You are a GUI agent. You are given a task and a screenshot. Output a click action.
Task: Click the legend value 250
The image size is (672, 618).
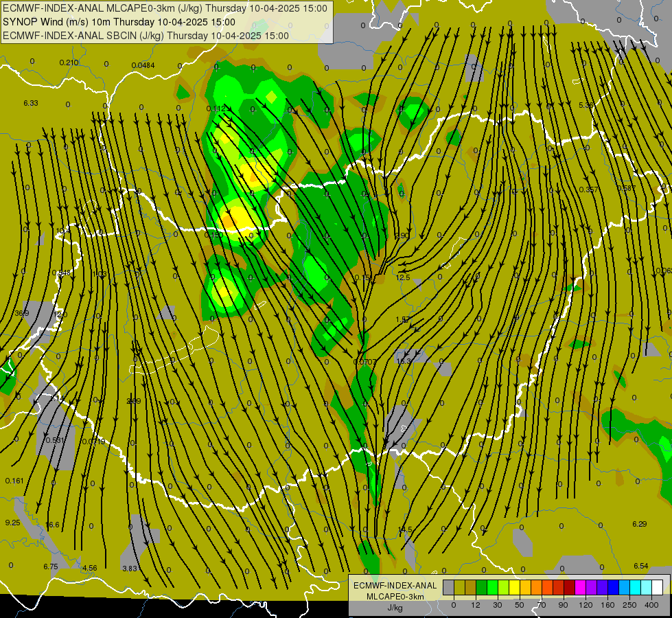pos(629,605)
